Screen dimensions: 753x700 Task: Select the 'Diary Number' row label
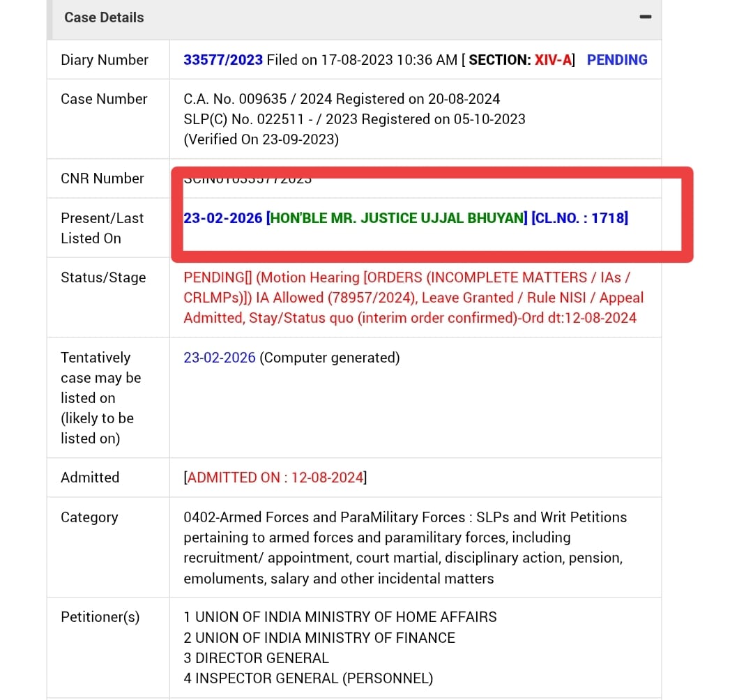coord(104,59)
